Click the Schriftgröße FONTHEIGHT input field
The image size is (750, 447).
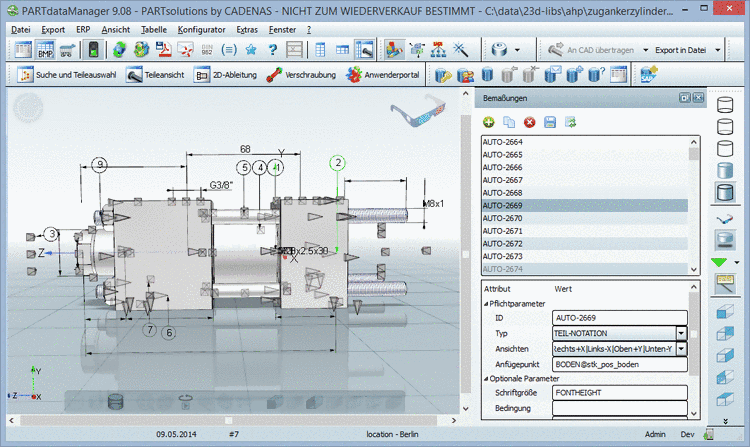pos(617,394)
